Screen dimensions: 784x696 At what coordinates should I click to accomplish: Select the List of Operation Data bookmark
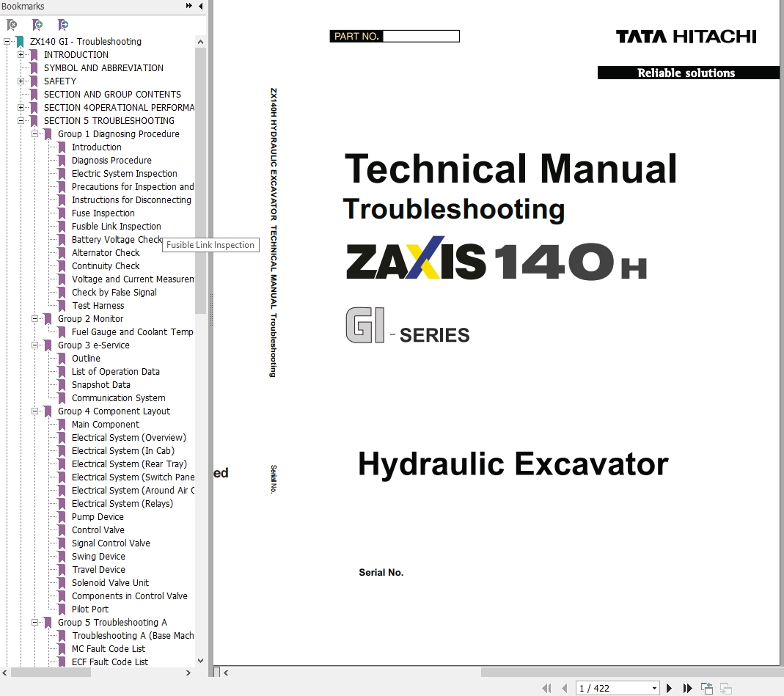[115, 372]
